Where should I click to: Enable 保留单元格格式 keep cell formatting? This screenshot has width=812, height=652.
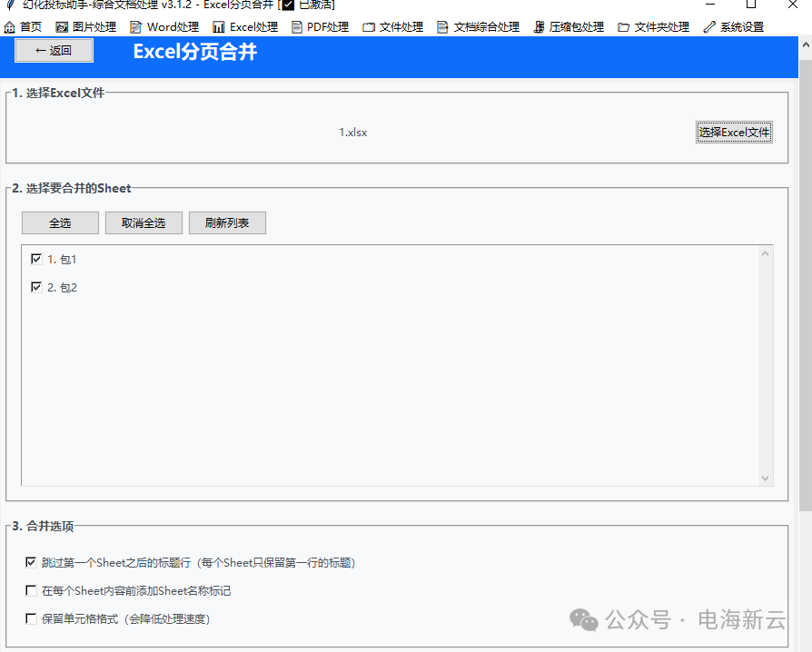tap(31, 618)
